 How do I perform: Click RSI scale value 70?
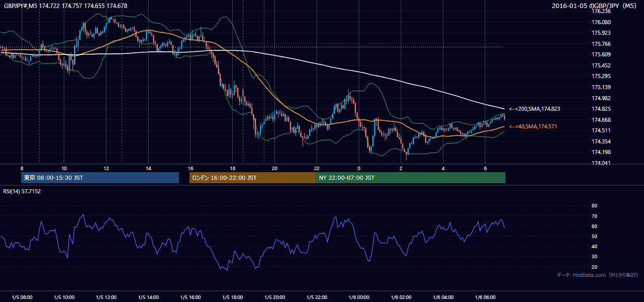[x=594, y=216]
